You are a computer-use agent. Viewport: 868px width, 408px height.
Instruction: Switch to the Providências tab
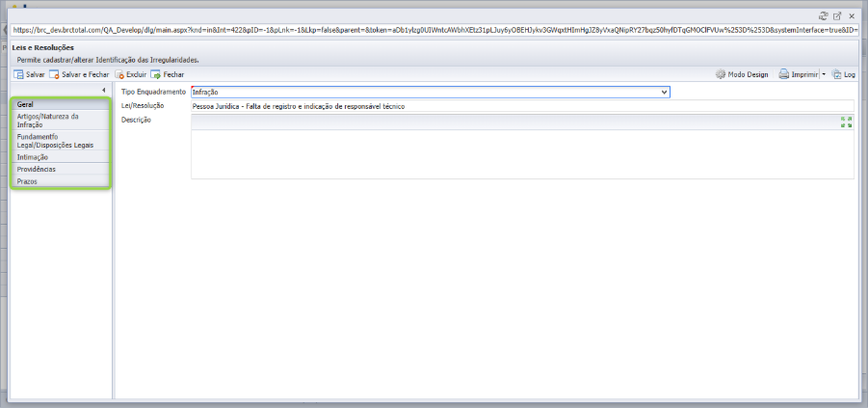61,169
